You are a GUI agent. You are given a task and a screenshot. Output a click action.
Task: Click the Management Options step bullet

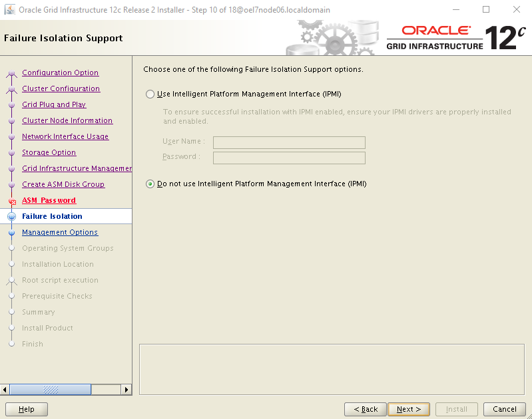click(x=11, y=233)
